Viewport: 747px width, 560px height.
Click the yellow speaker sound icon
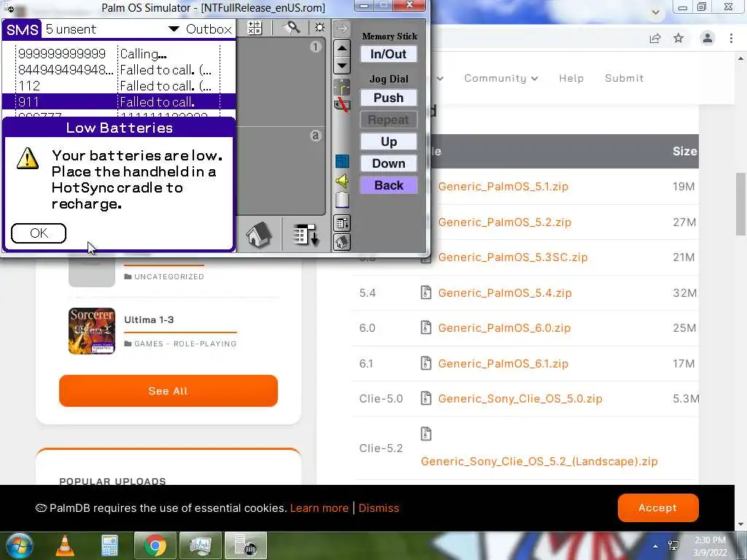tap(341, 181)
